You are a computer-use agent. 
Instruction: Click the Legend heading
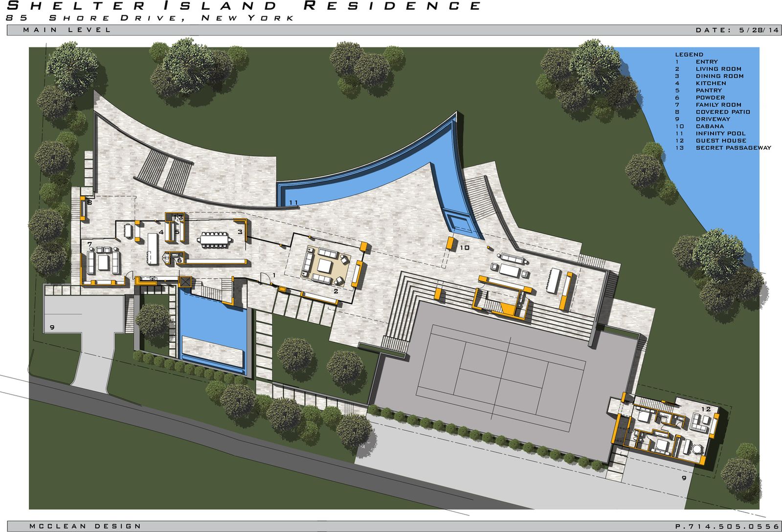(689, 54)
